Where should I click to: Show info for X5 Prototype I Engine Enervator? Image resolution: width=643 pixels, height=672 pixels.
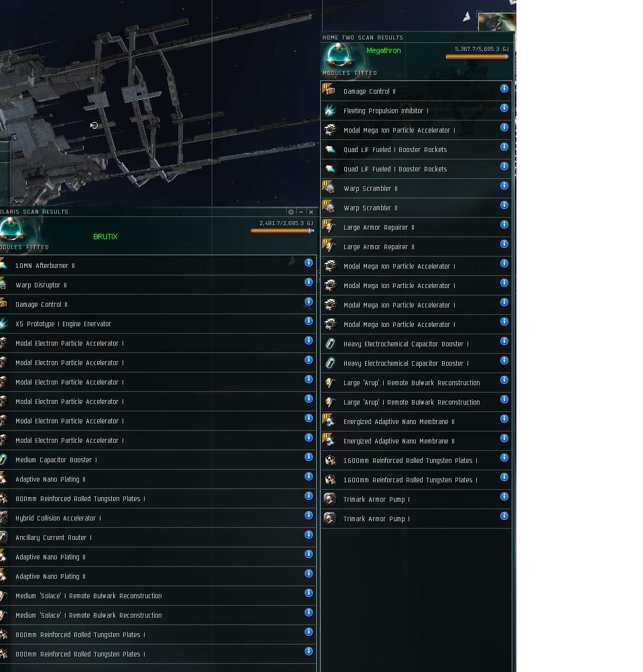pyautogui.click(x=308, y=321)
